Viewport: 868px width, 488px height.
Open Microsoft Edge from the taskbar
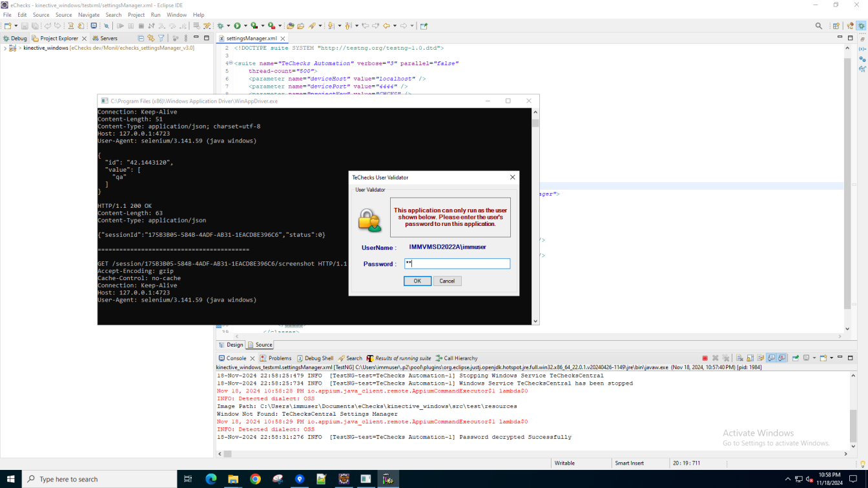coord(211,479)
